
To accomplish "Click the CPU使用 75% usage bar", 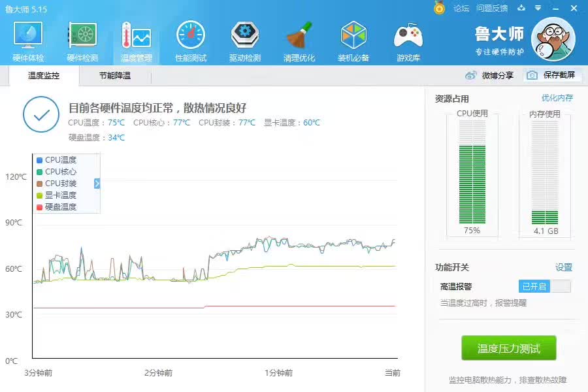I will click(472, 172).
